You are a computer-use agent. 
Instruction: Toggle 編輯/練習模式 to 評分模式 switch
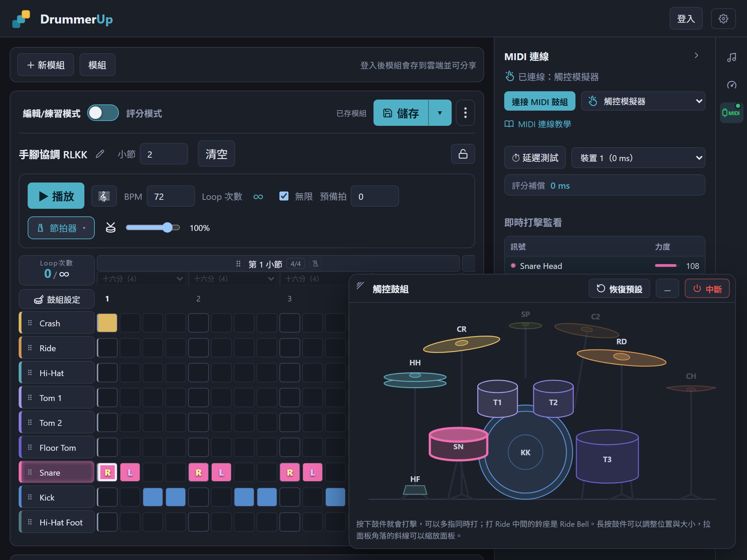[103, 113]
